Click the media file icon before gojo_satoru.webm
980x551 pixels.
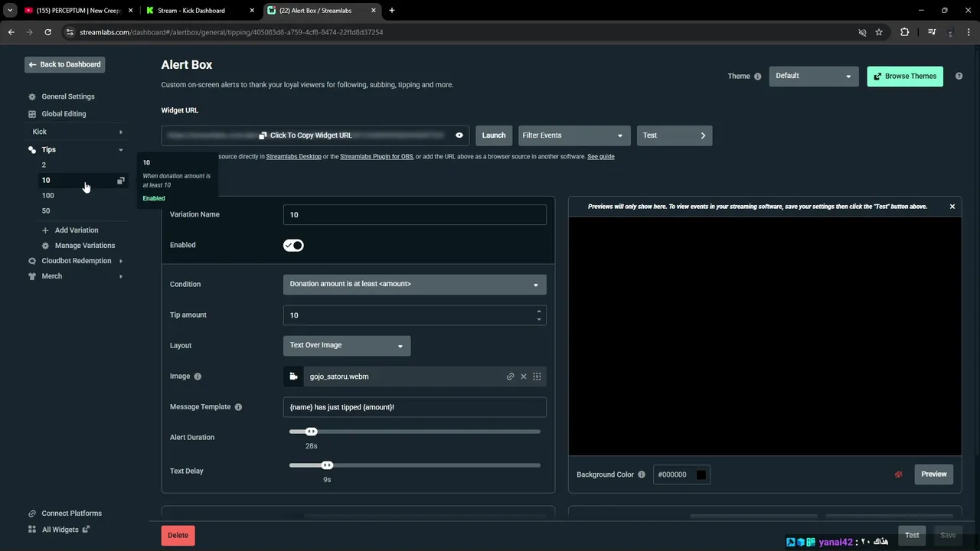point(293,377)
